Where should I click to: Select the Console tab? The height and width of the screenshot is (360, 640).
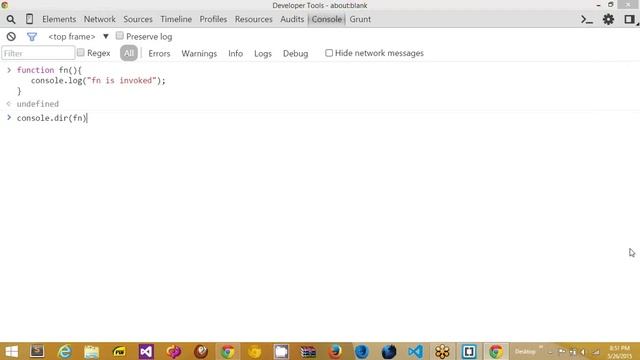(x=327, y=19)
